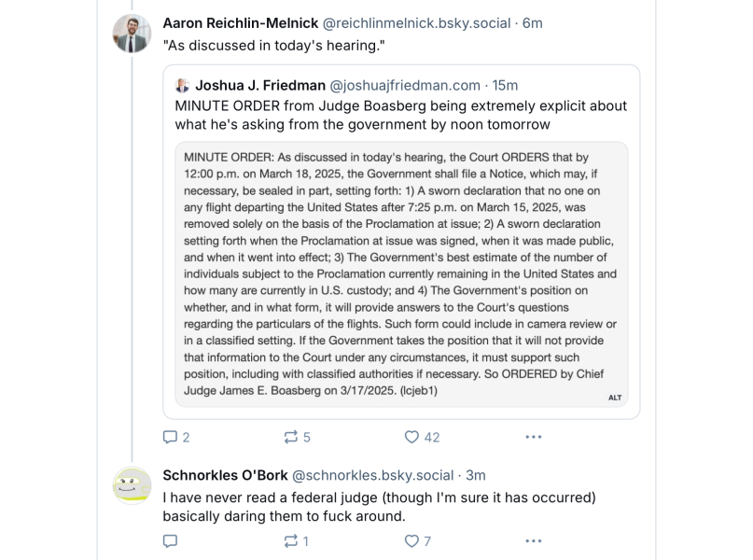Open Schnorkles O'Bork's avatar
This screenshot has height=560, width=753.
pos(132,485)
